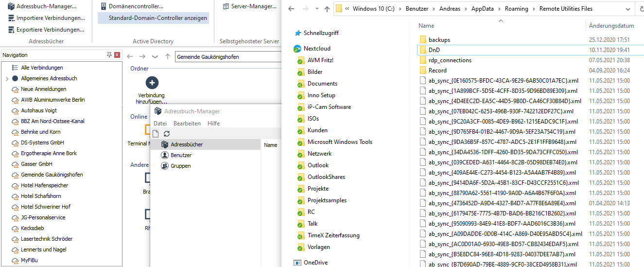Open Domänencontroller from the ribbon
The height and width of the screenshot is (267, 644).
(131, 6)
